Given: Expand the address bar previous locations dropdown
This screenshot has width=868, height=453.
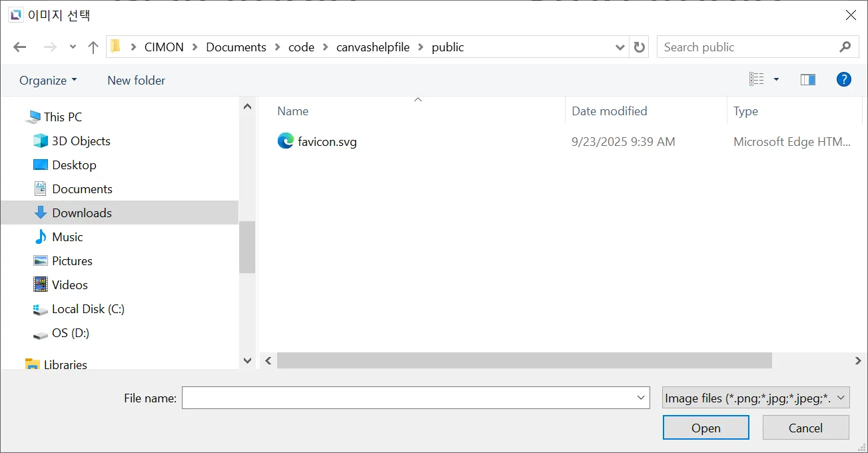Looking at the screenshot, I should pyautogui.click(x=620, y=47).
